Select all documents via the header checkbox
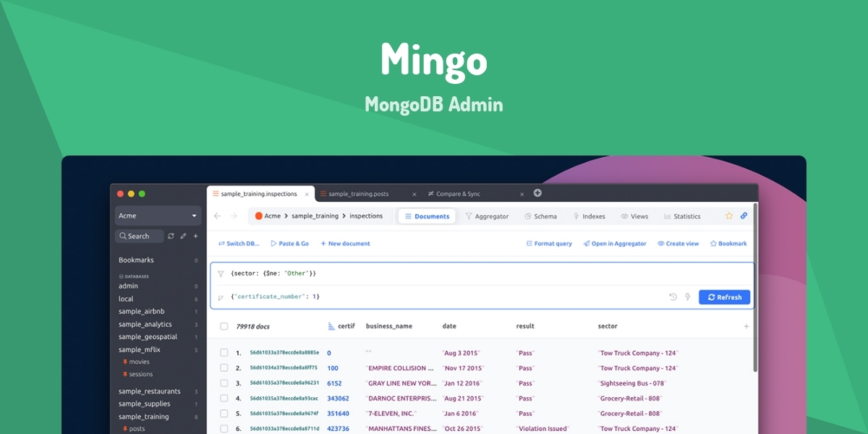The height and width of the screenshot is (434, 868). click(224, 325)
